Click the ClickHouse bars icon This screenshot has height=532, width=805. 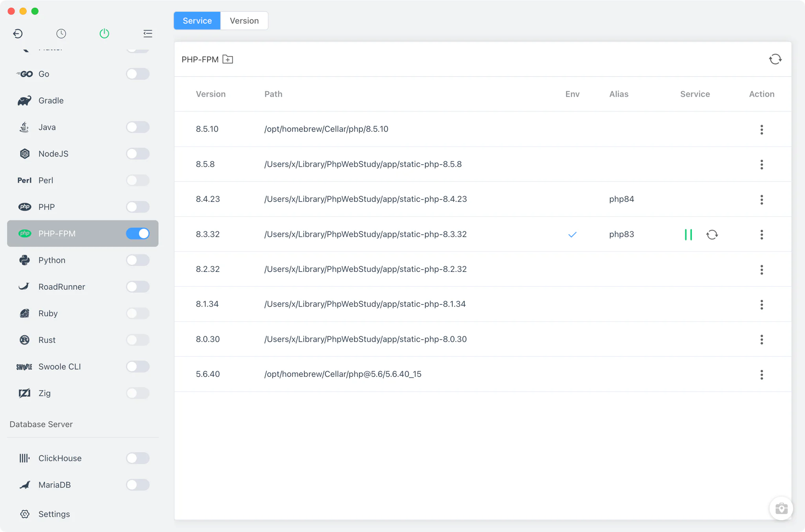coord(24,458)
